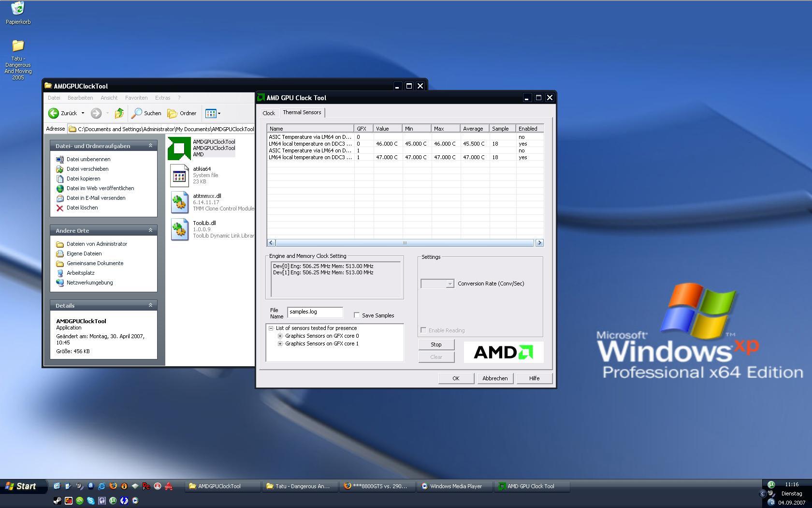Viewport: 812px width, 508px height.
Task: Open Suchen search in Explorer toolbar
Action: point(146,113)
